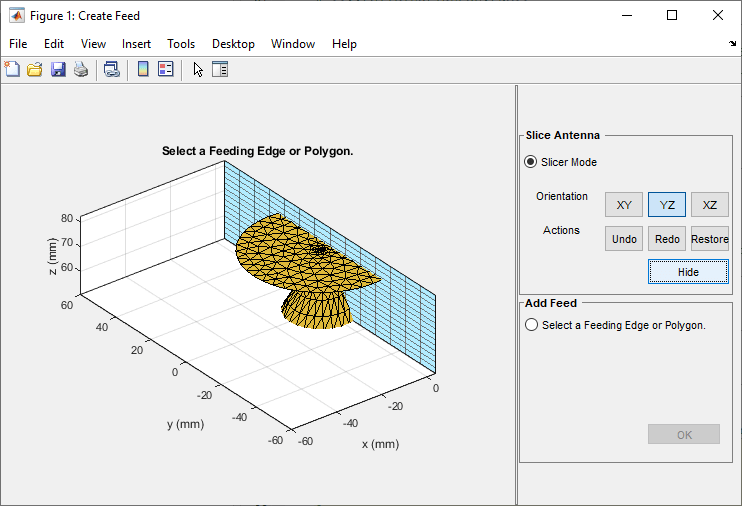Click the Print Figure icon
This screenshot has height=506, width=742.
(x=81, y=69)
